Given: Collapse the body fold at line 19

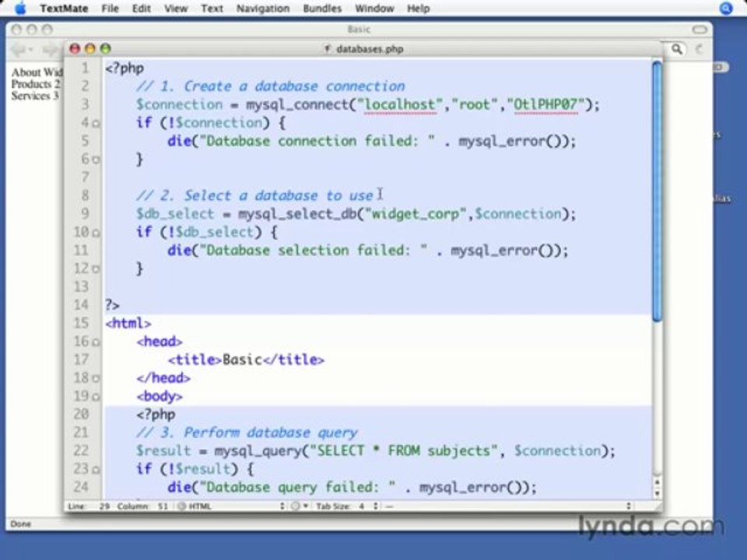Looking at the screenshot, I should coord(96,396).
